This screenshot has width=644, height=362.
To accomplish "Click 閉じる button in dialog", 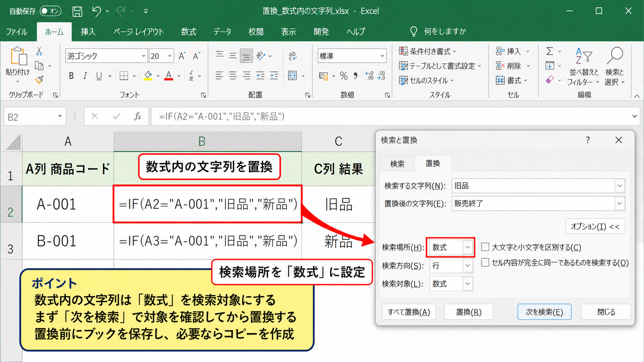I will pos(606,312).
